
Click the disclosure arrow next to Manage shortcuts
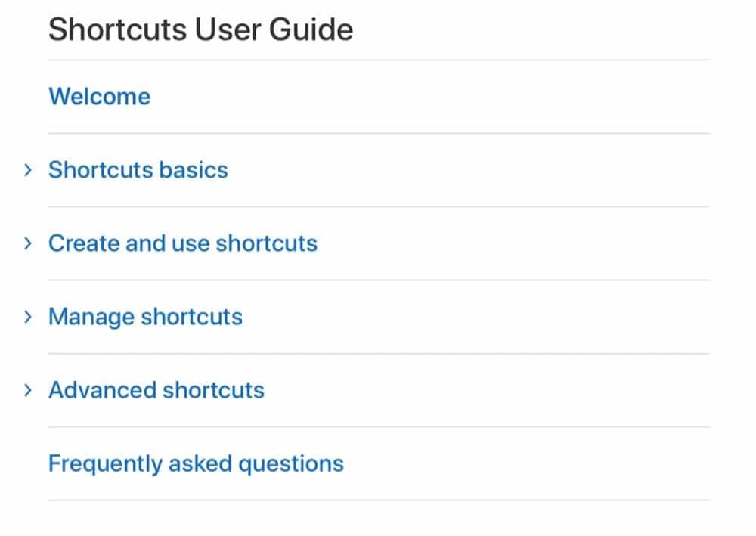(x=28, y=316)
